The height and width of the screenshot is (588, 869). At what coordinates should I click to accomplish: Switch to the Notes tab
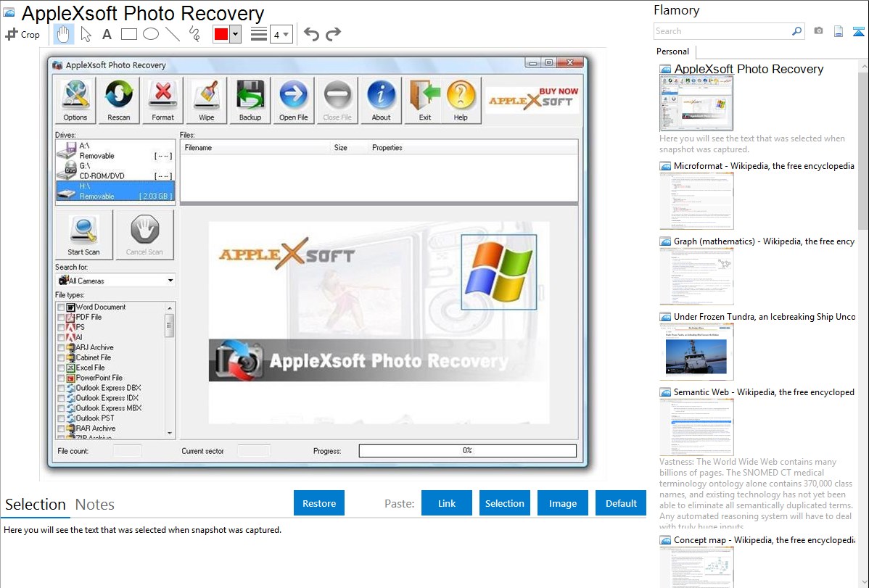point(95,505)
